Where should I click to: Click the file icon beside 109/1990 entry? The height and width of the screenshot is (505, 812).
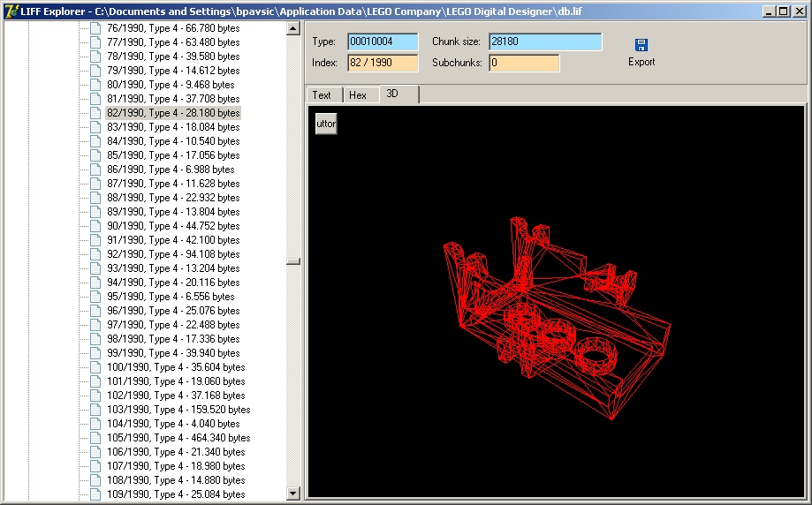(95, 494)
